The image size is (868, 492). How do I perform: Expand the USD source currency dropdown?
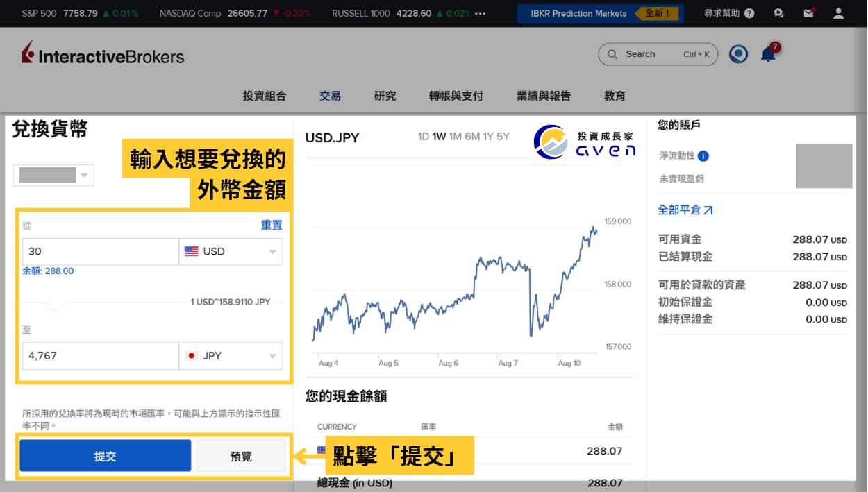pyautogui.click(x=231, y=251)
